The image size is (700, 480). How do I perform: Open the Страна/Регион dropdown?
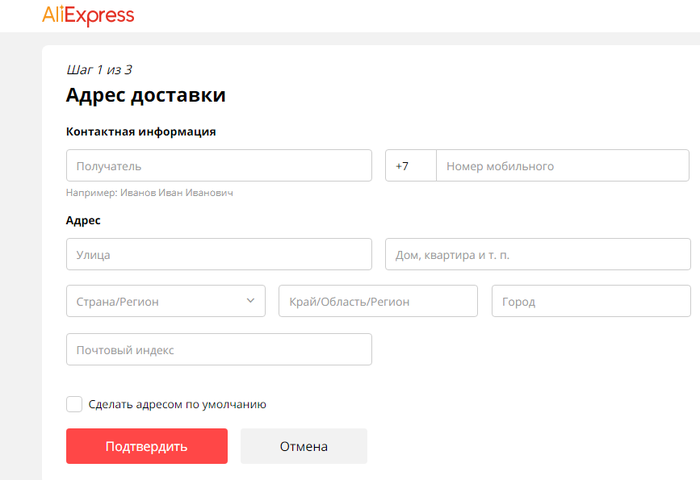155,301
